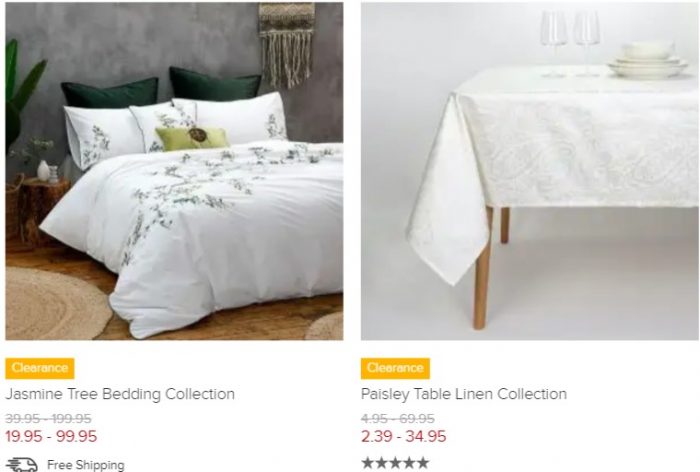Open the Paisley Table Linen product image

(529, 171)
